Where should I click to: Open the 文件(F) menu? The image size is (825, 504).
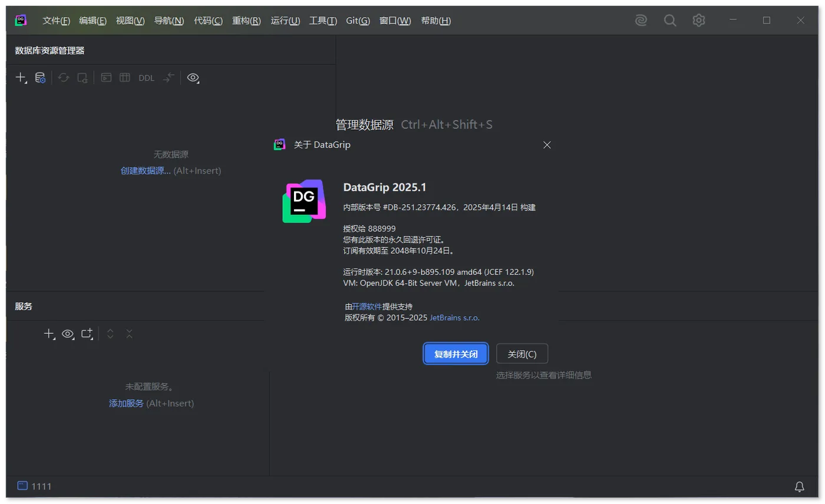57,21
